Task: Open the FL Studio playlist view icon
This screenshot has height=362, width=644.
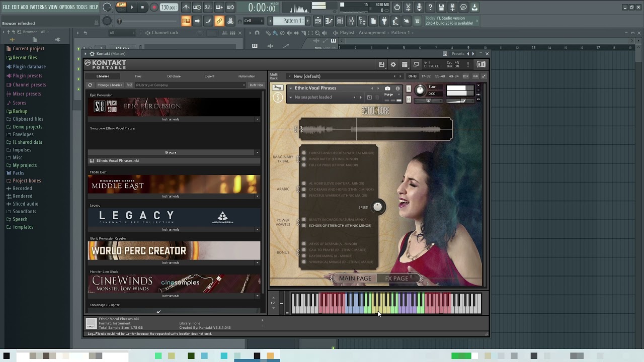Action: [x=318, y=21]
